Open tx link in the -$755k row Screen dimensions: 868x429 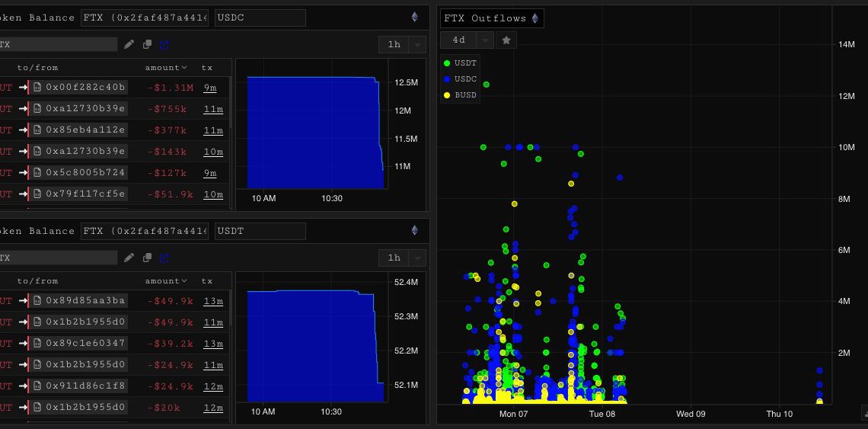pos(213,109)
